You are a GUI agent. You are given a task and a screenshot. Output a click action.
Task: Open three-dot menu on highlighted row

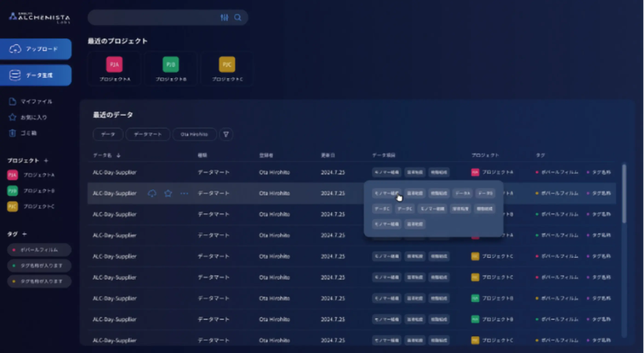click(x=184, y=193)
